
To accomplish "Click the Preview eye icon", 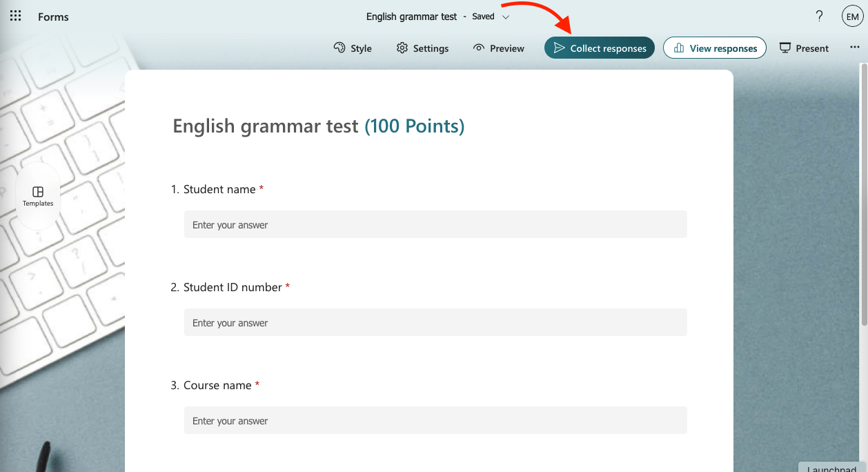I will point(479,48).
